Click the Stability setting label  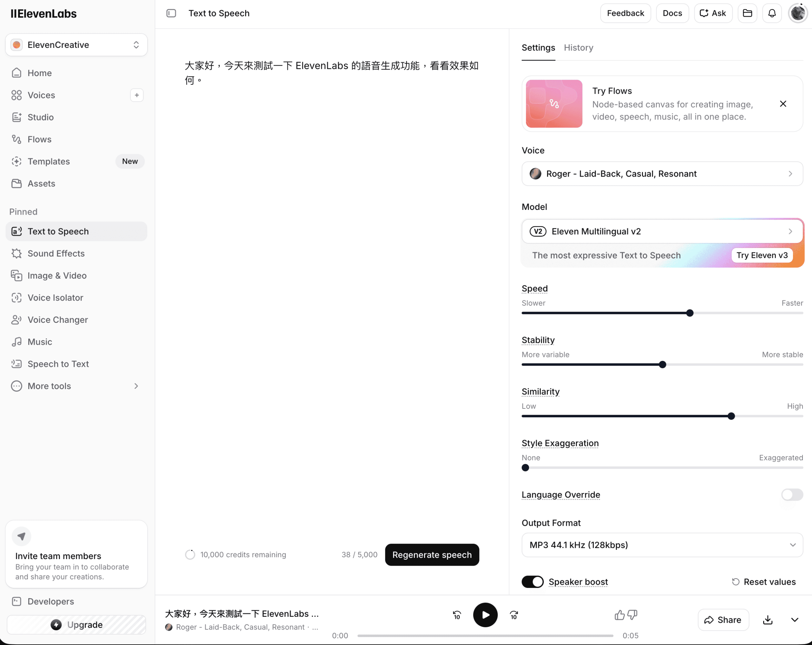point(538,340)
